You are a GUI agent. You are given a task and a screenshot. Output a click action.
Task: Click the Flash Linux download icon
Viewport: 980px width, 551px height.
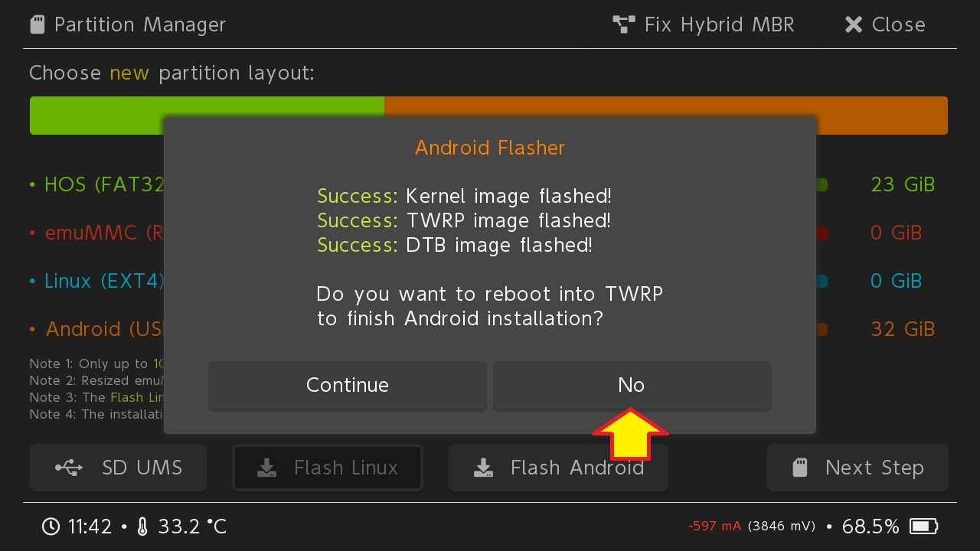(266, 468)
